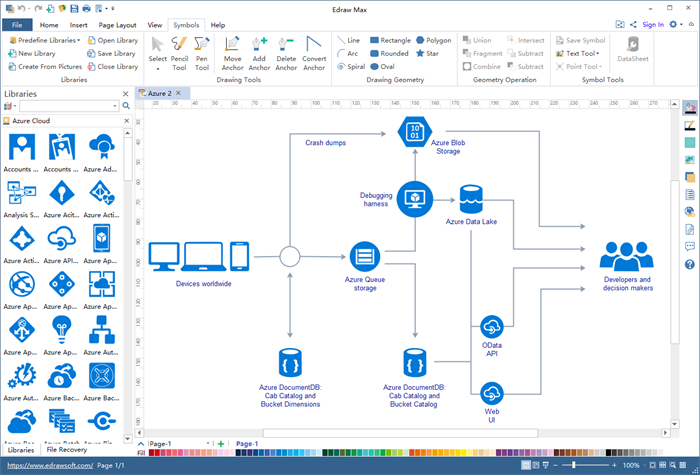
Task: Choose the Add Anchor tool
Action: (x=259, y=52)
